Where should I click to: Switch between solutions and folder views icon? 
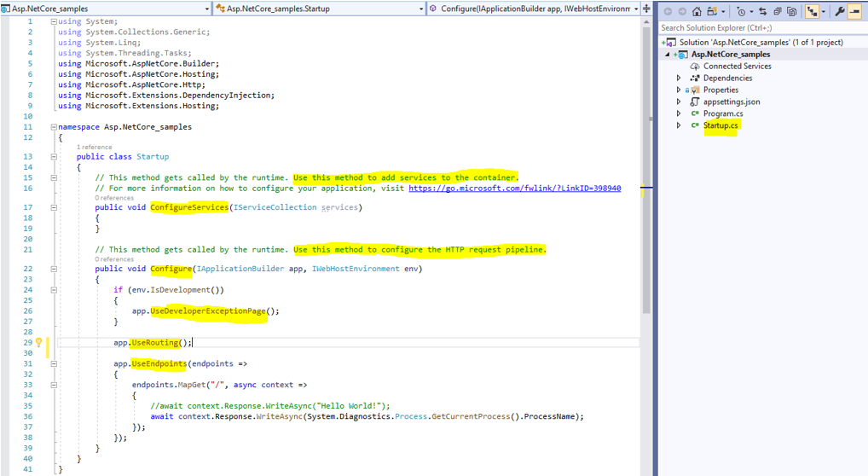(712, 11)
